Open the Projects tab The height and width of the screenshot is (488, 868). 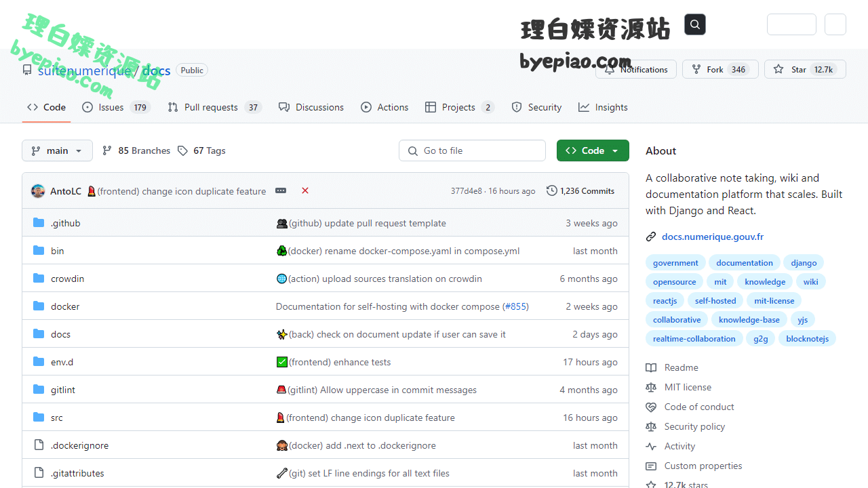coord(460,107)
